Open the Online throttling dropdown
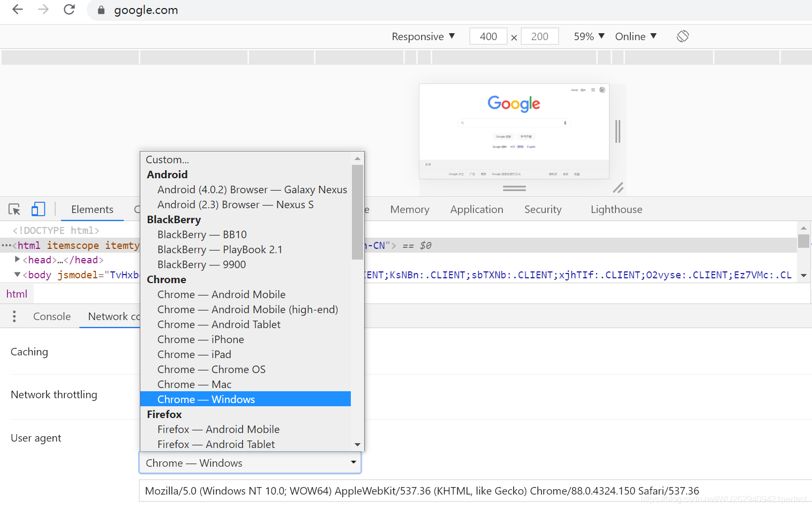Image resolution: width=812 pixels, height=509 pixels. 636,36
